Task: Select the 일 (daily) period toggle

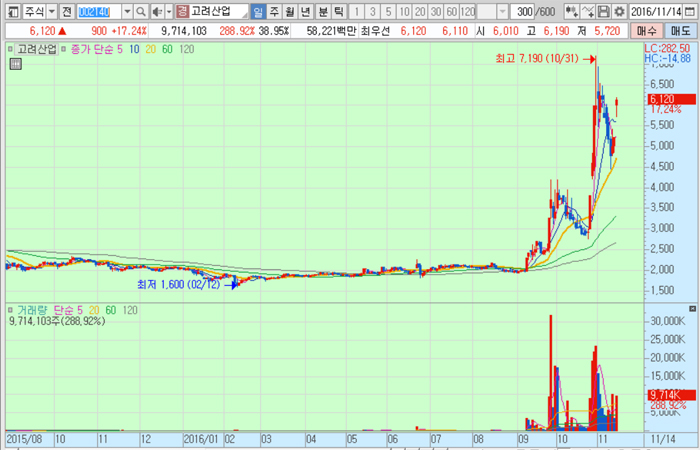Action: [258, 11]
